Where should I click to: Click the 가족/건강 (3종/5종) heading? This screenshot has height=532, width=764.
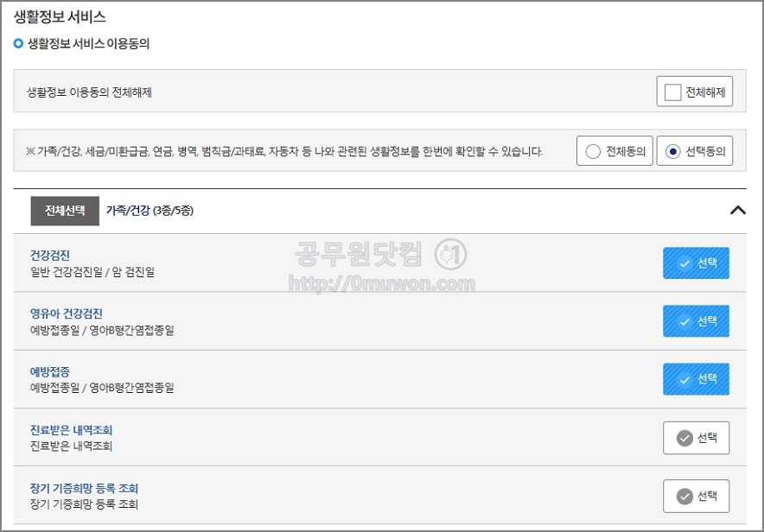coord(150,210)
